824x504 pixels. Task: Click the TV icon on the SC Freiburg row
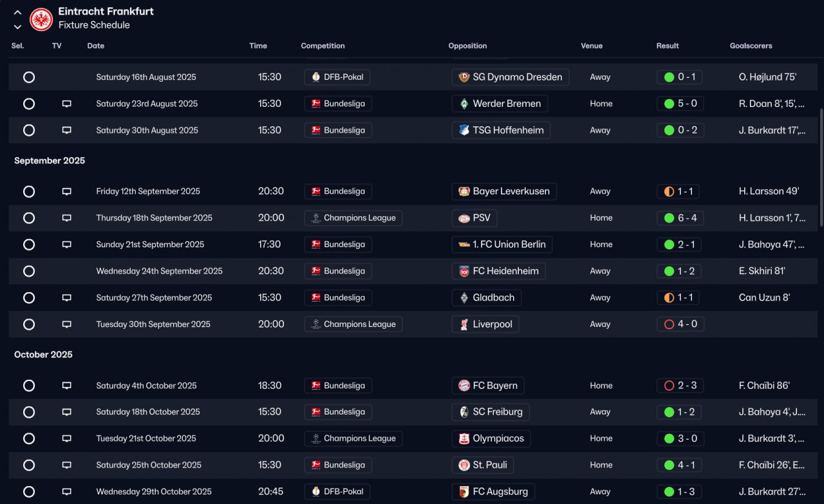coord(66,412)
